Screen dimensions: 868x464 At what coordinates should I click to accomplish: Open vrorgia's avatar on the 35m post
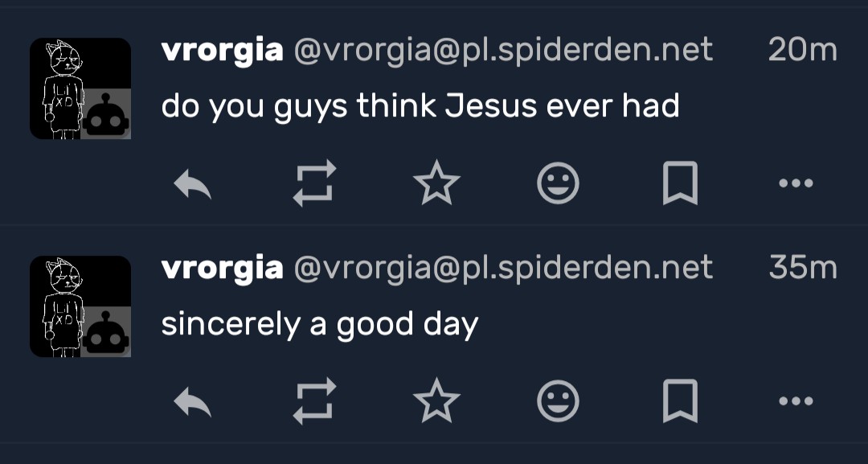click(x=80, y=306)
